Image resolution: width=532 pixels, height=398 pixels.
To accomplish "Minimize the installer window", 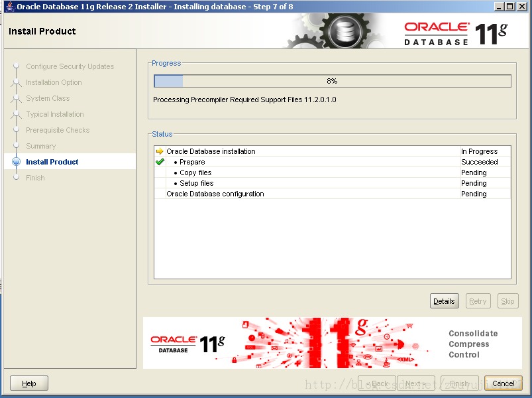I will [x=499, y=7].
